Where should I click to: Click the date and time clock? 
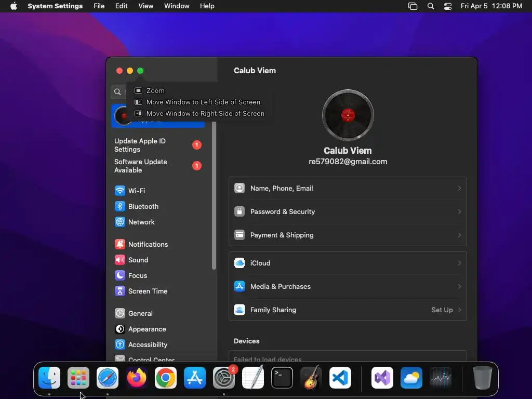pyautogui.click(x=491, y=6)
